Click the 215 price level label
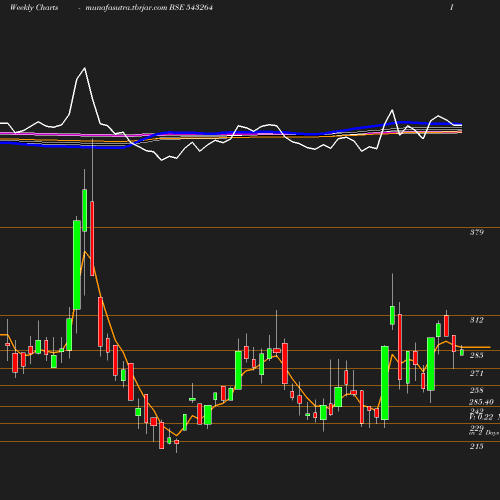Image resolution: width=500 pixels, height=500 pixels. coord(477,446)
